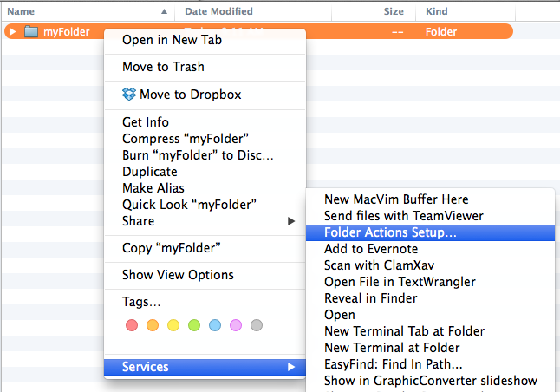This screenshot has width=560, height=392.
Task: Apply the gray tag color
Action: (x=257, y=325)
